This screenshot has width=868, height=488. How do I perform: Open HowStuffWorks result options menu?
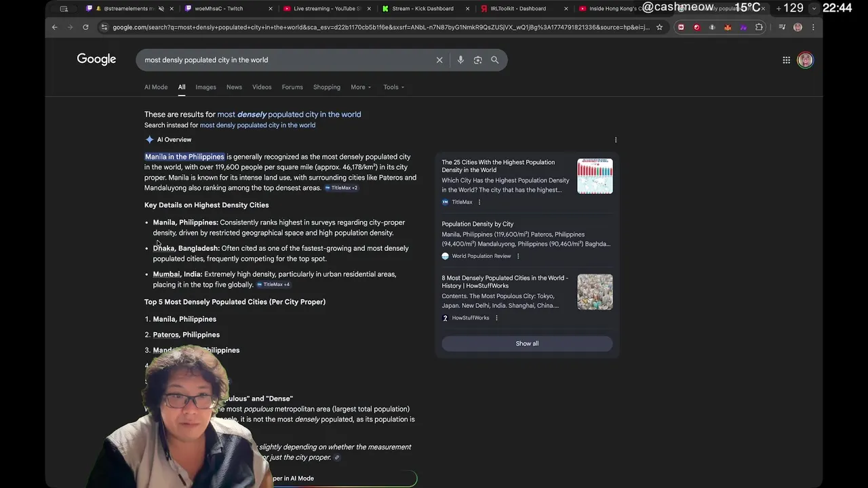pos(496,318)
